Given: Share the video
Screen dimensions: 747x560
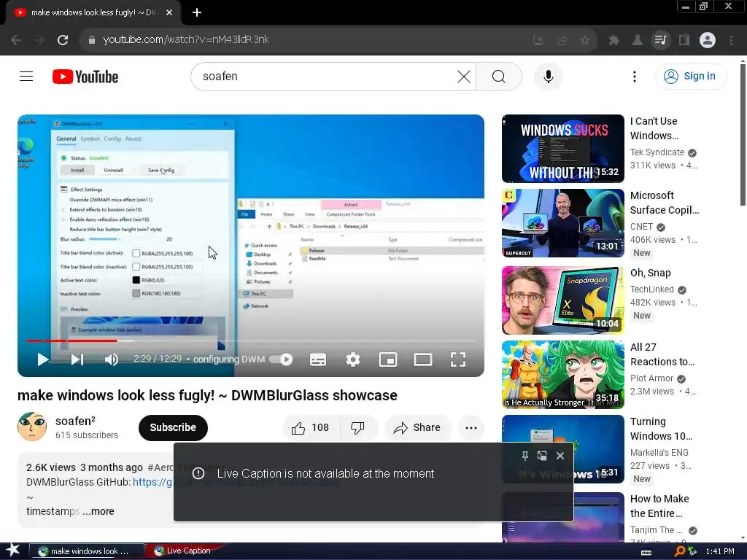Looking at the screenshot, I should tap(417, 427).
